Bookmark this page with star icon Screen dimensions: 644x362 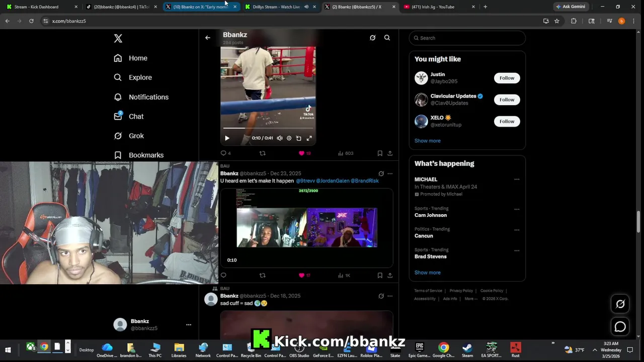[x=557, y=21]
